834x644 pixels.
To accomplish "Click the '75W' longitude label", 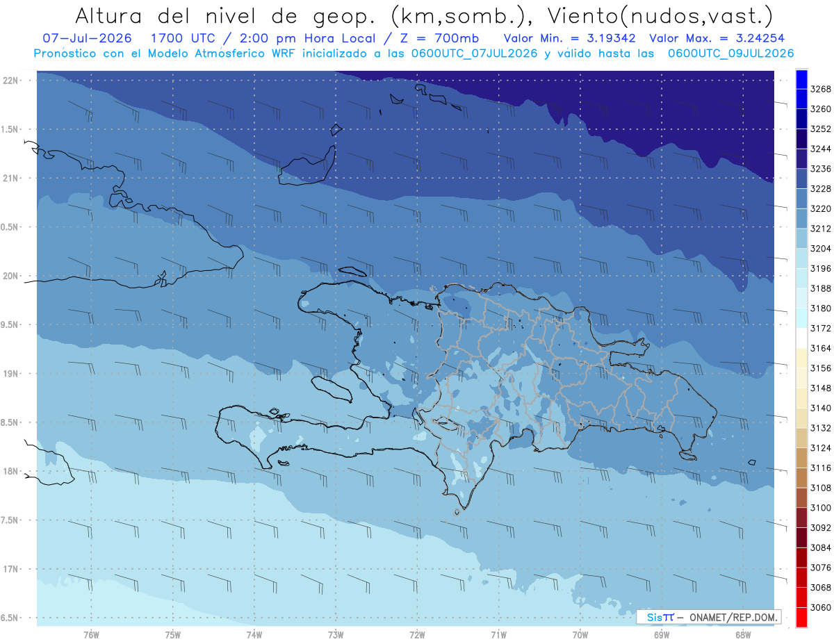I will click(x=173, y=634).
